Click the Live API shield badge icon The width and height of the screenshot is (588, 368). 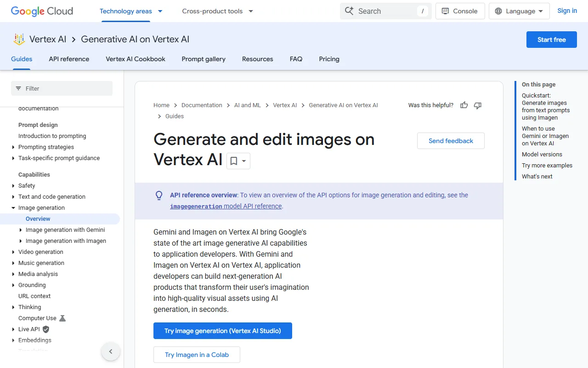tap(46, 329)
